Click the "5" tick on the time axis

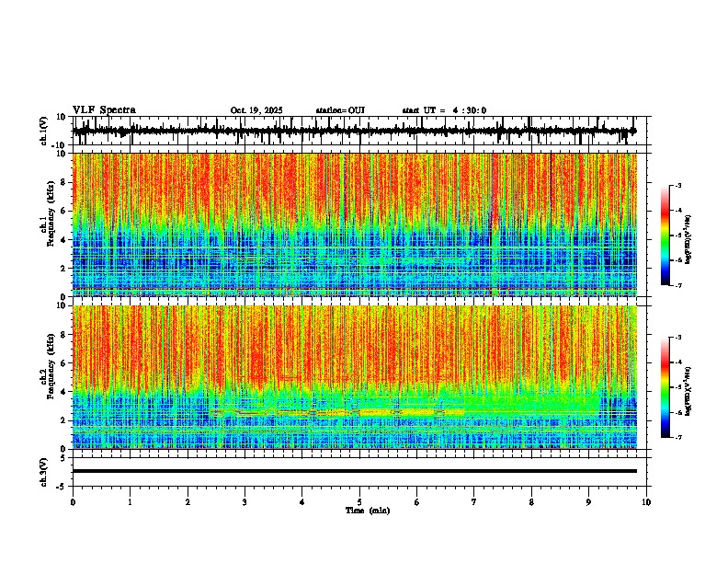tap(359, 502)
